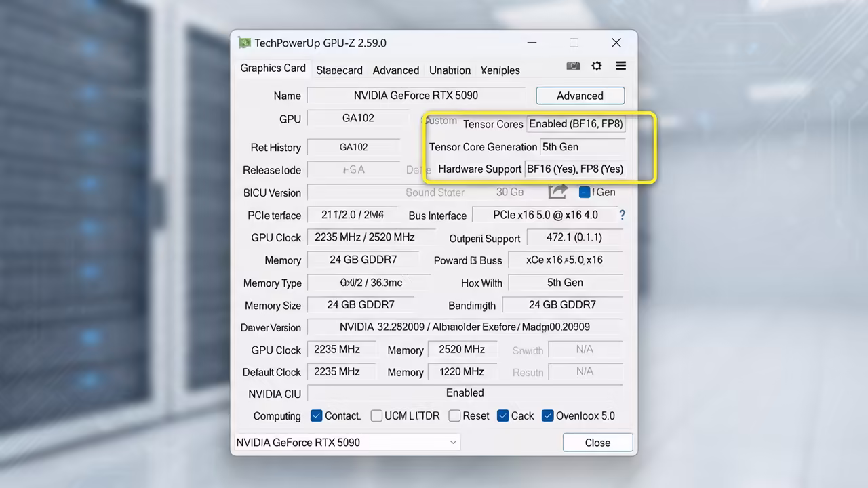Toggle the Contact checkbox
Image resolution: width=868 pixels, height=488 pixels.
(x=316, y=415)
